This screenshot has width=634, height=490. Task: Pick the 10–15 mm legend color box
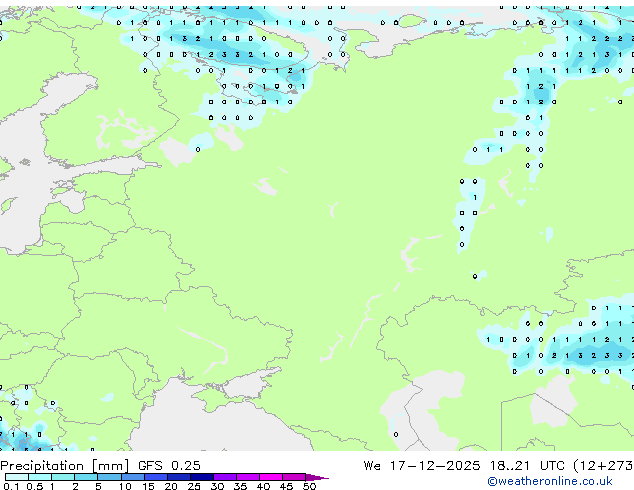click(133, 477)
